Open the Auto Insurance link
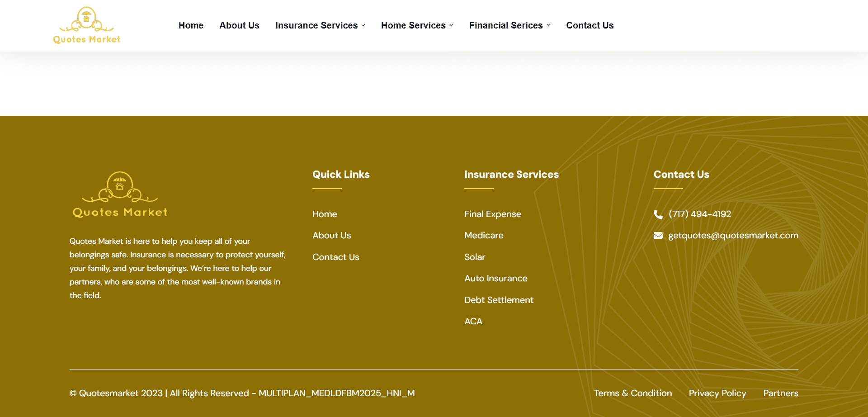 (496, 278)
